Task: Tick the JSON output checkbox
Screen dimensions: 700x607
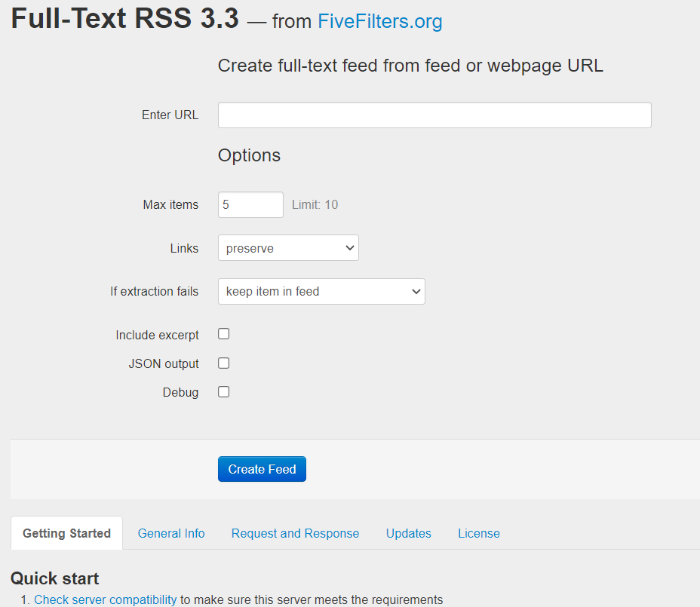Action: click(x=224, y=363)
